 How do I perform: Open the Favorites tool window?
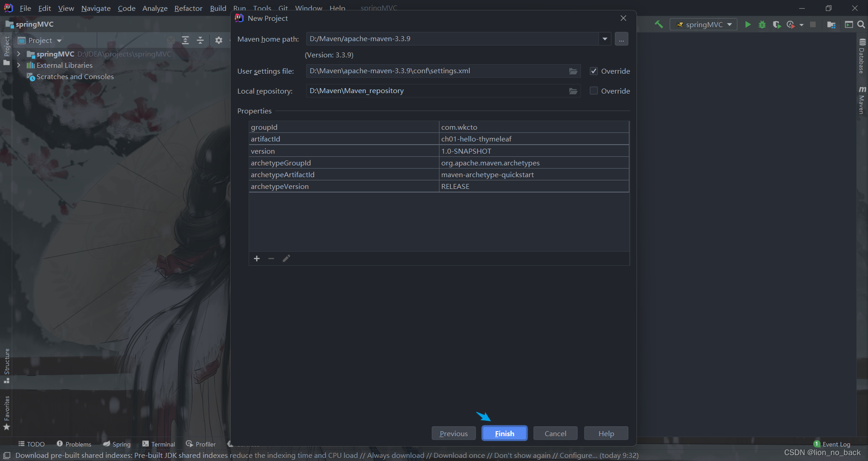click(x=7, y=413)
